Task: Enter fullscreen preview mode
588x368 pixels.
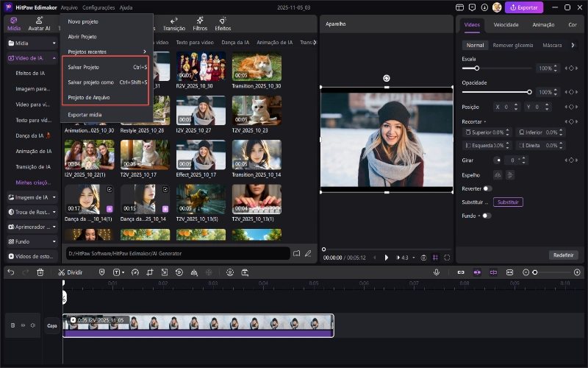Action: [447, 258]
